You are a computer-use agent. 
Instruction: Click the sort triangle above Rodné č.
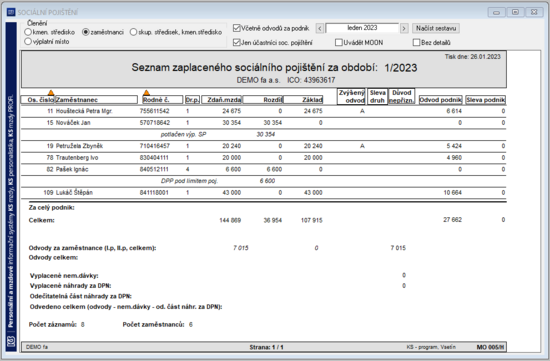[x=146, y=93]
